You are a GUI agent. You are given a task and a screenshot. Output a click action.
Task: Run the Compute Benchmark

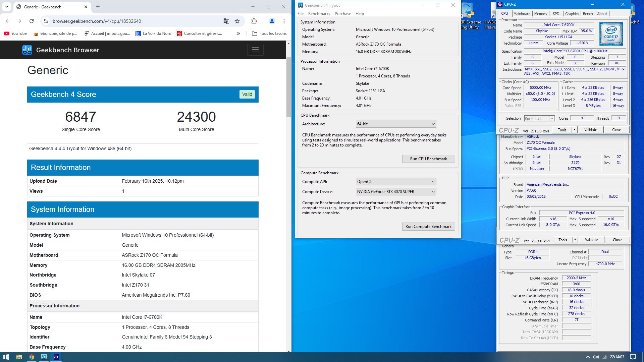pos(428,227)
